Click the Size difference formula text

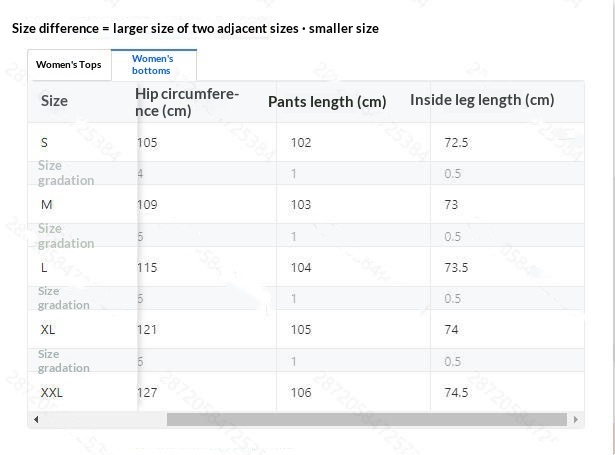coord(195,28)
